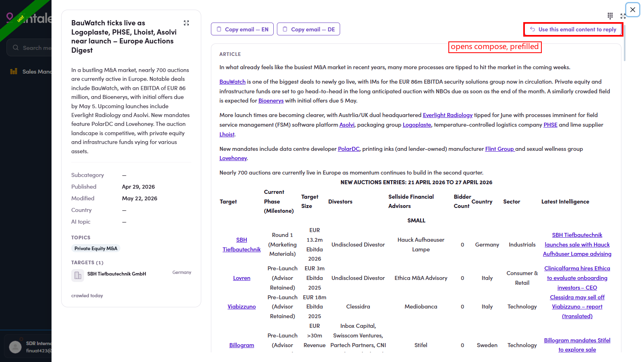
Task: Open Billogram mandates Stifel intelligence link
Action: point(577,345)
